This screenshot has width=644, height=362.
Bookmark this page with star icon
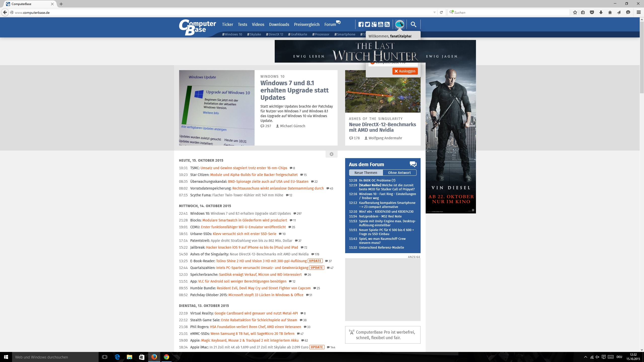[575, 12]
